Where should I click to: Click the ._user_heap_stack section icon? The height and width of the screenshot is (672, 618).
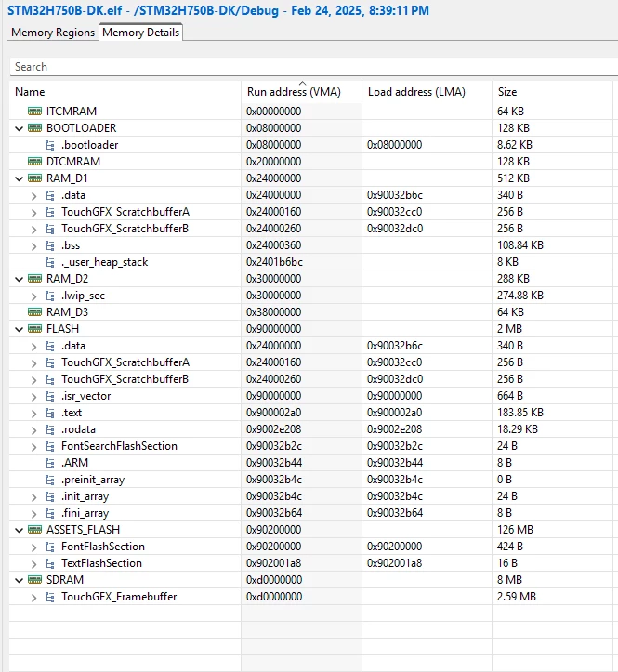(x=49, y=262)
